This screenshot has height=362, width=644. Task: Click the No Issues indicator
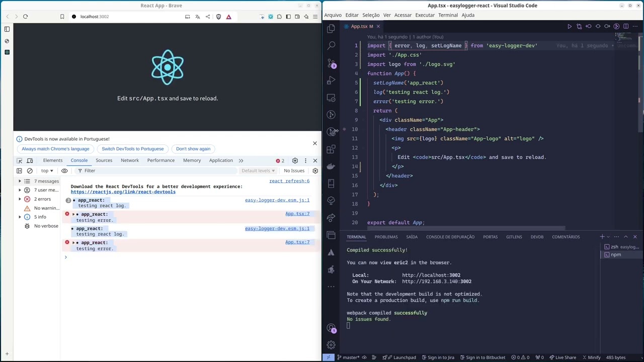click(294, 170)
